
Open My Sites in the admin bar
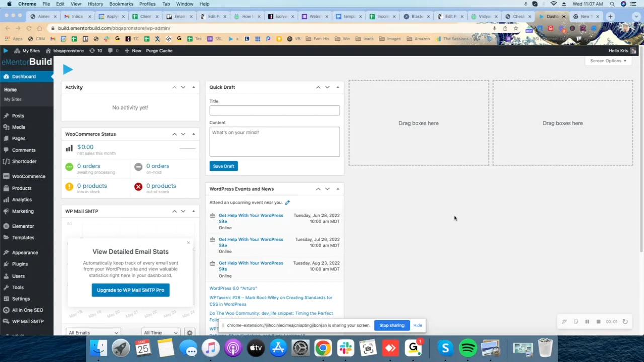pyautogui.click(x=27, y=51)
